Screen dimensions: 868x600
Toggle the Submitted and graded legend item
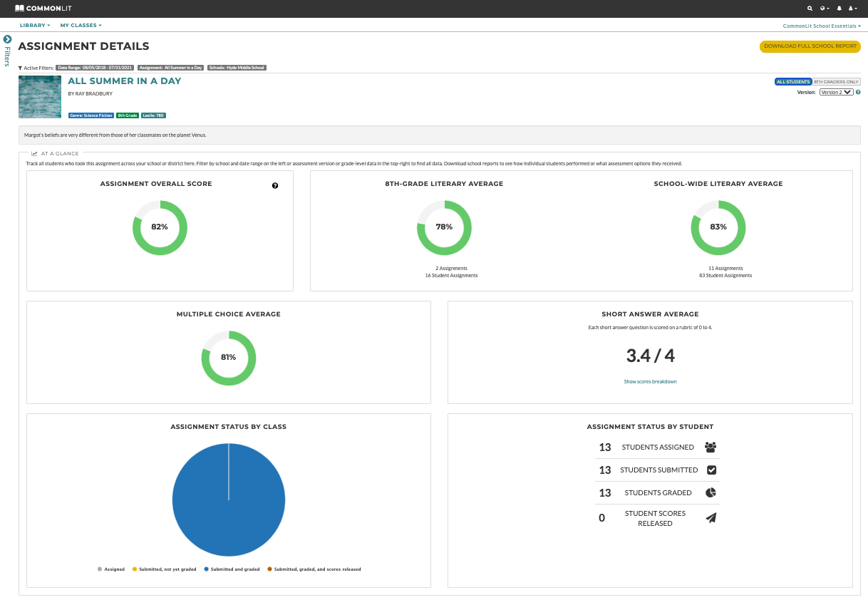[232, 569]
